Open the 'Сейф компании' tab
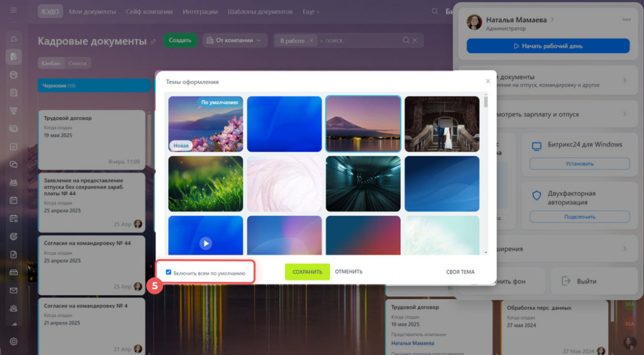644x355 pixels. pyautogui.click(x=149, y=12)
